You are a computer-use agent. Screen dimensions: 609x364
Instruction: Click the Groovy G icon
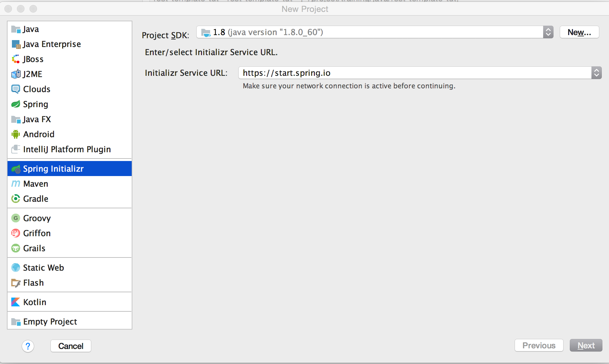tap(16, 218)
